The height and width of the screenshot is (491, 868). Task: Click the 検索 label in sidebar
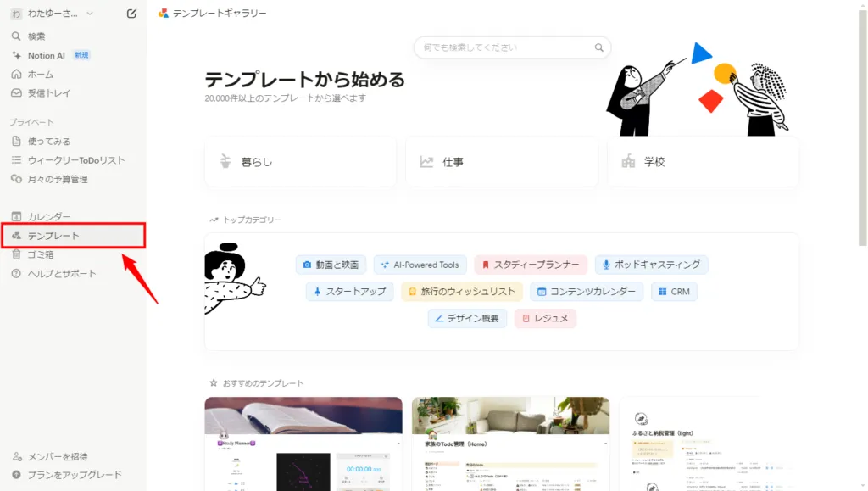(x=36, y=36)
